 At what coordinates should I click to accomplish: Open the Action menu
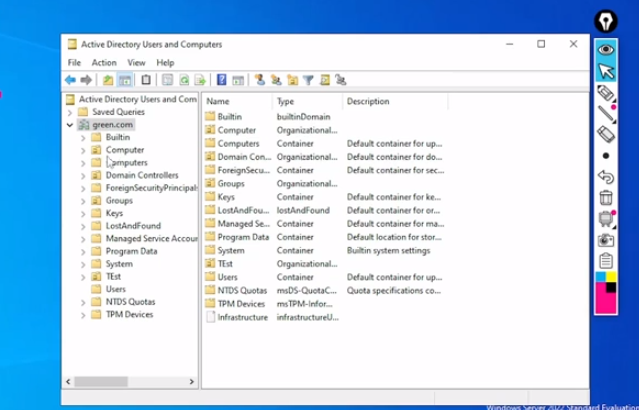click(x=104, y=62)
